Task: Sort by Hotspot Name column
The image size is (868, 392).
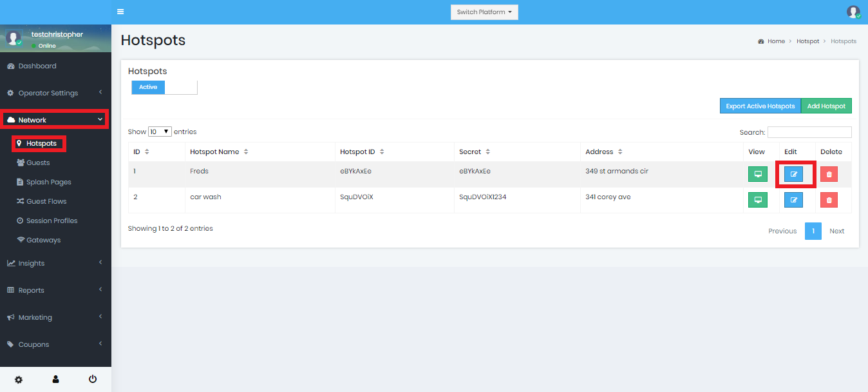Action: tap(246, 152)
